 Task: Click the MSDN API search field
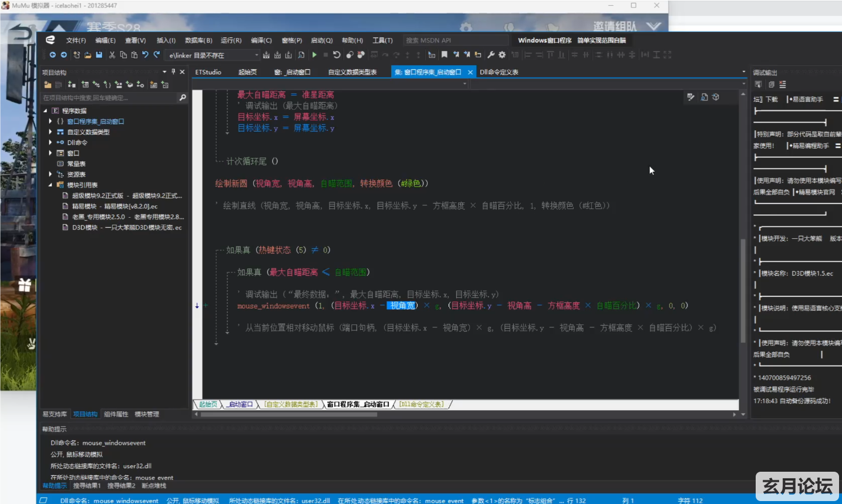456,40
